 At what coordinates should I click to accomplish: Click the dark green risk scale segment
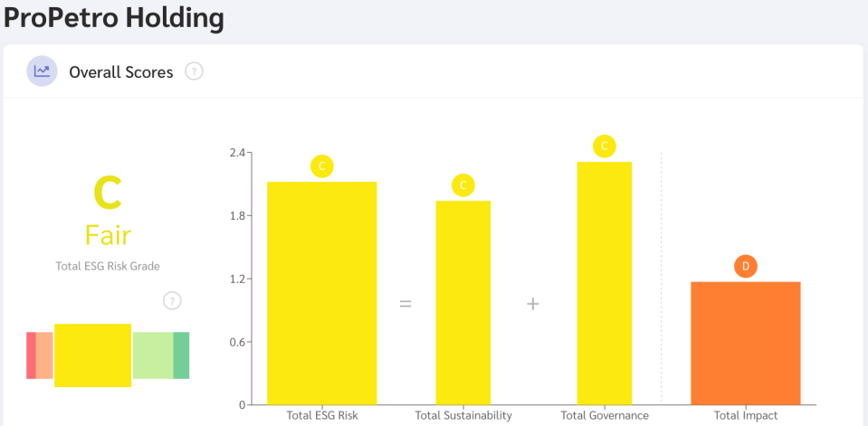tap(181, 355)
